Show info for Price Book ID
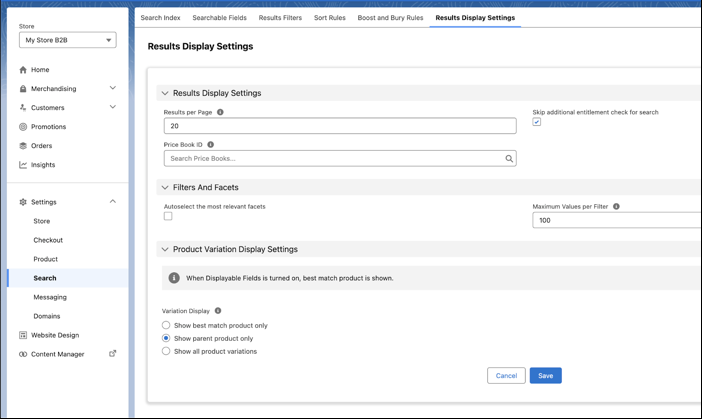 click(210, 145)
